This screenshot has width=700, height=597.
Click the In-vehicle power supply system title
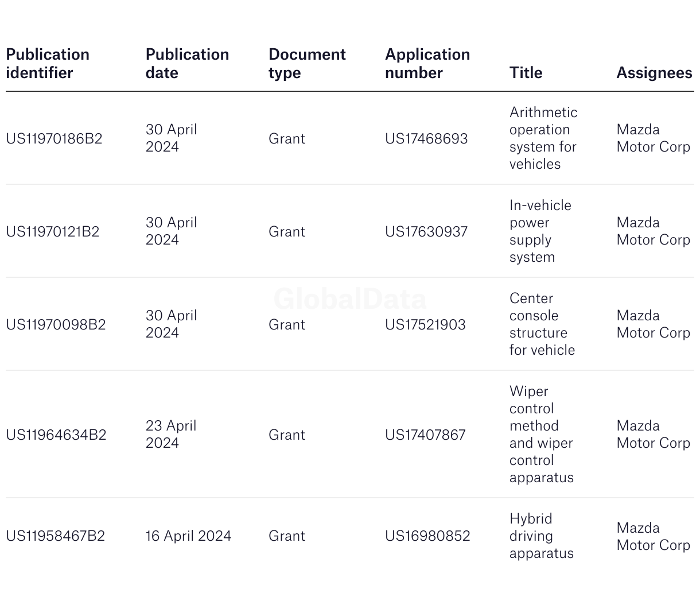coord(540,231)
